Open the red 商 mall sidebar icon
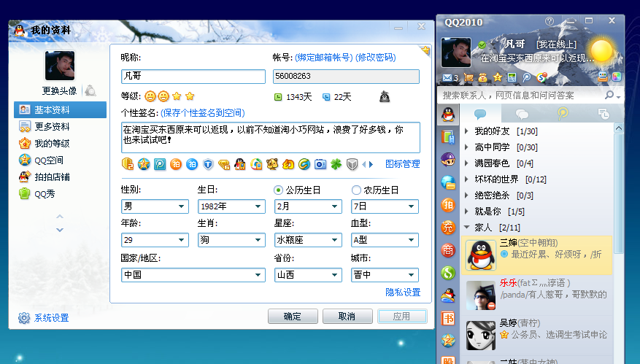 448,249
